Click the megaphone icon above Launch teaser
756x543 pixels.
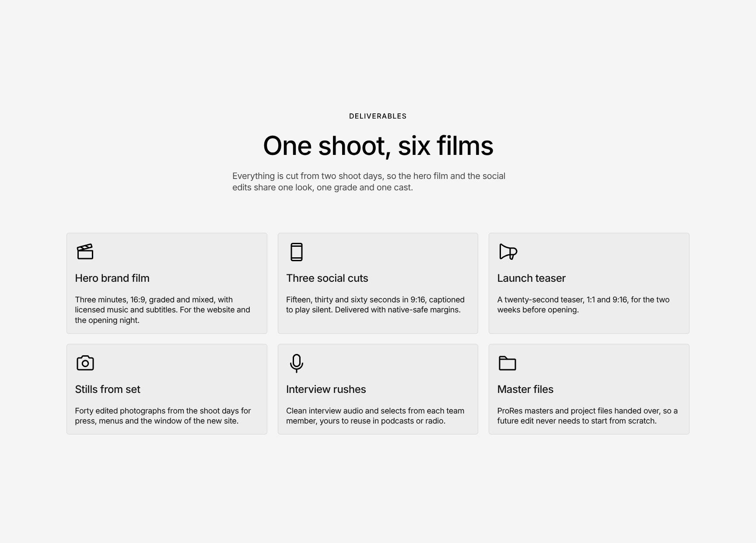tap(508, 252)
